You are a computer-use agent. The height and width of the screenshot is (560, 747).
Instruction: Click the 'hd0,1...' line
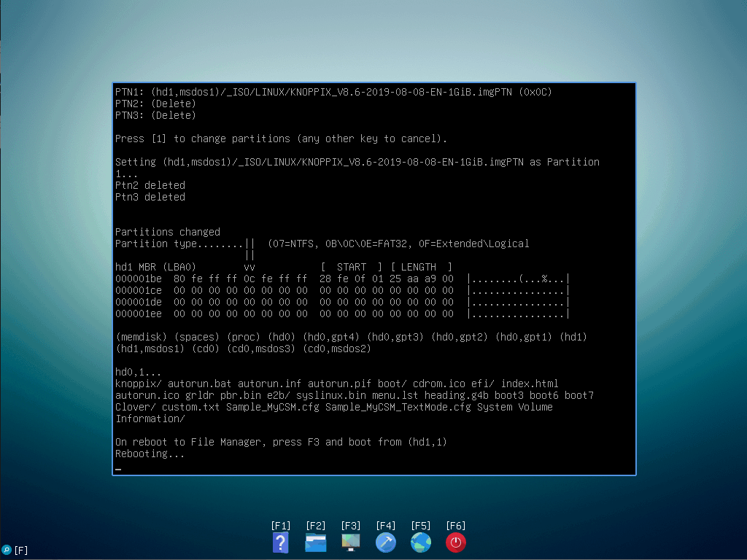[x=138, y=372]
